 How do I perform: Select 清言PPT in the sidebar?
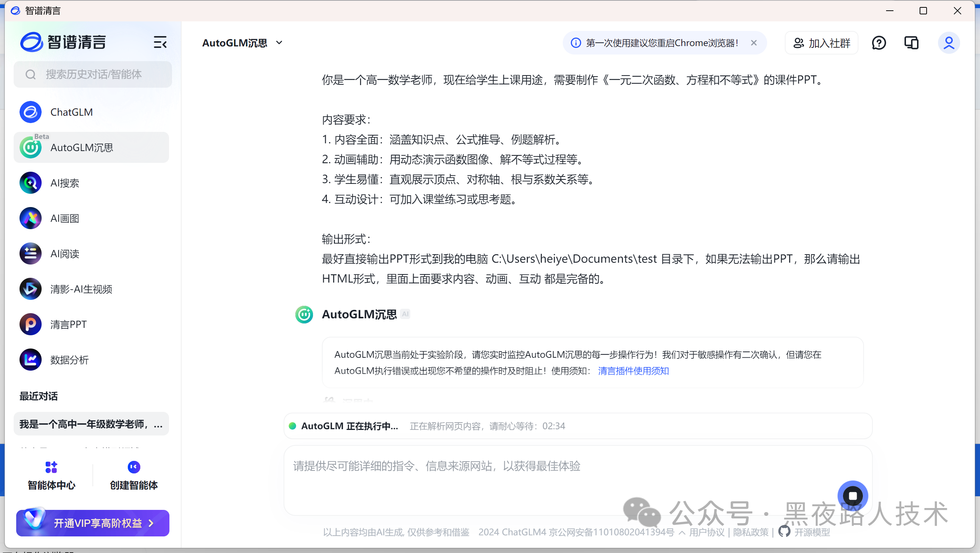pos(69,325)
